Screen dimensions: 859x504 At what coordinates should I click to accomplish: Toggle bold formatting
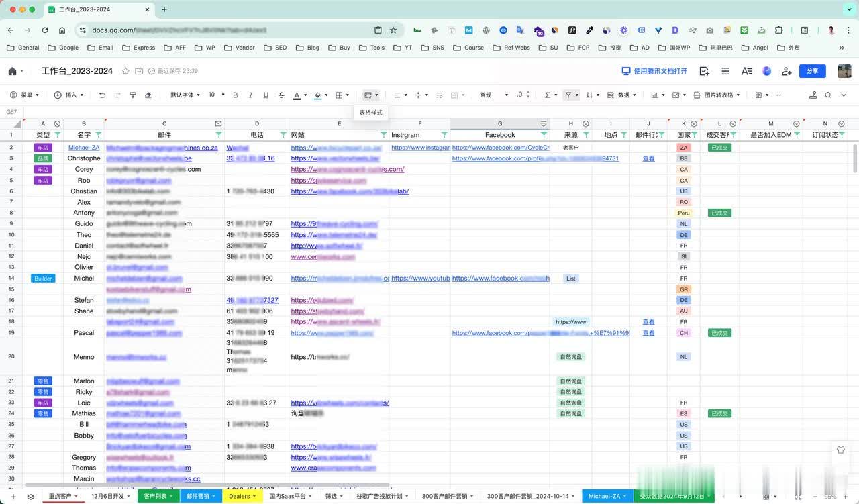[236, 95]
